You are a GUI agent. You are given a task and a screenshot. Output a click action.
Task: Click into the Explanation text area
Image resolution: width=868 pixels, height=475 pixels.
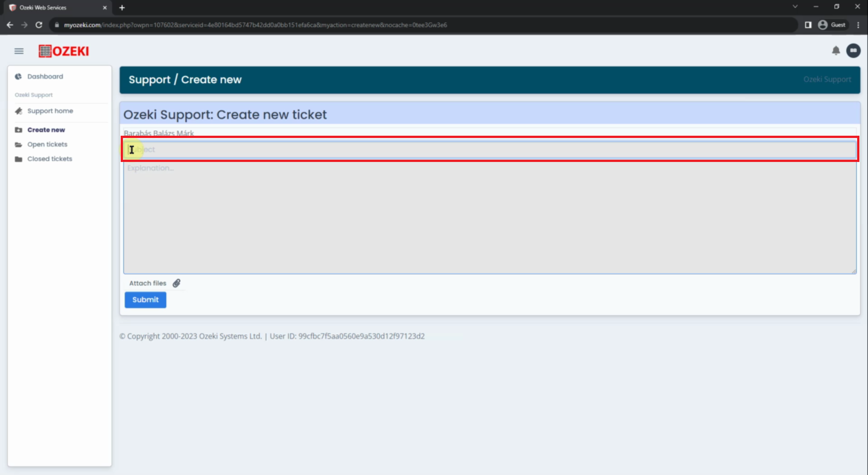[x=490, y=218]
